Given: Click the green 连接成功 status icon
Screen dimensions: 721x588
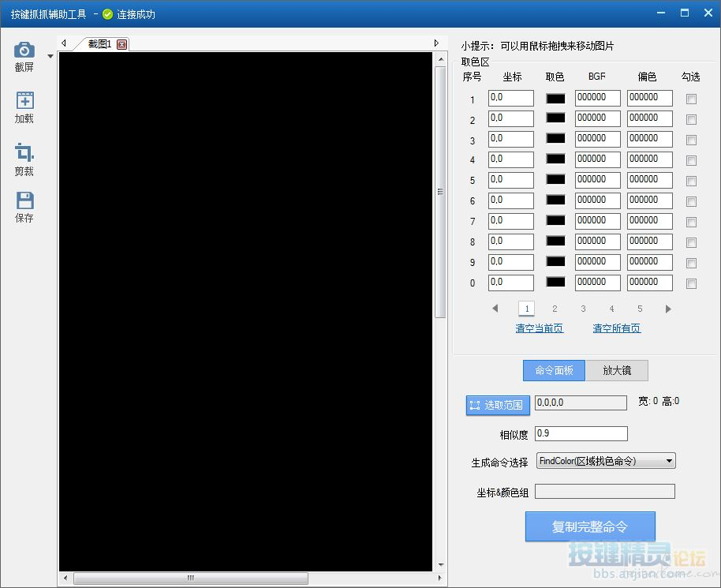Looking at the screenshot, I should click(107, 14).
